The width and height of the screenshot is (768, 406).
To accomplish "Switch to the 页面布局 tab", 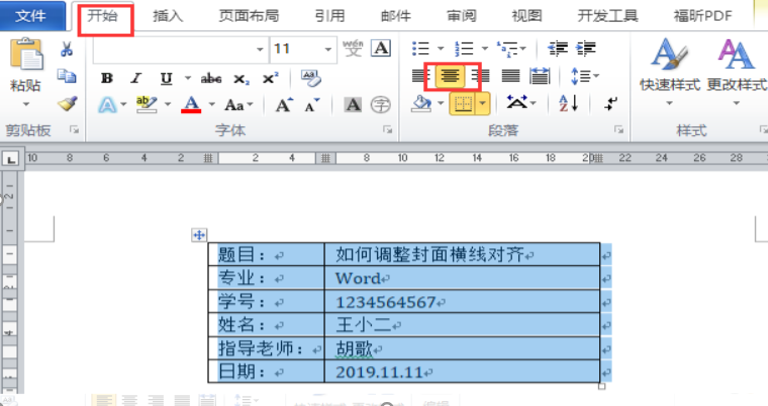I will tap(249, 16).
